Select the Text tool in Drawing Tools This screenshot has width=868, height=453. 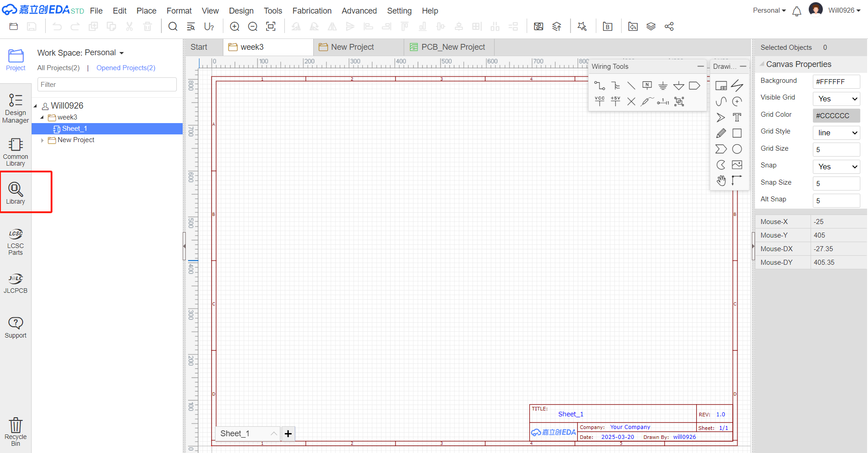(x=737, y=118)
